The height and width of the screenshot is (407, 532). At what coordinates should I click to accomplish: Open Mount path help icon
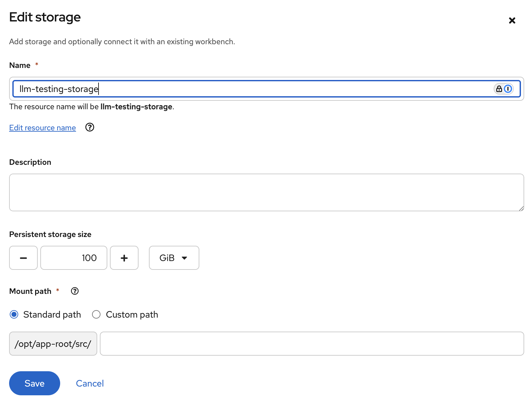coord(75,291)
